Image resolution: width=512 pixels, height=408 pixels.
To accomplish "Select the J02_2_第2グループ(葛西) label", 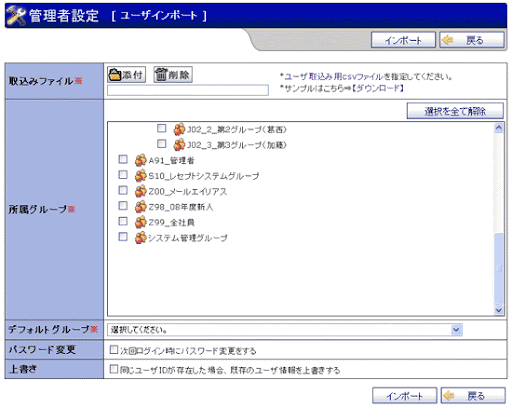I will (237, 130).
